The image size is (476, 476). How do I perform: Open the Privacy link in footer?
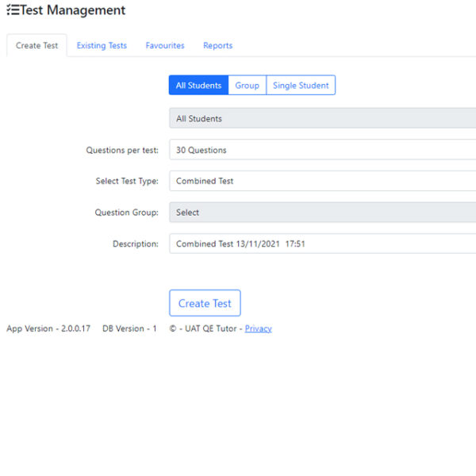(258, 328)
